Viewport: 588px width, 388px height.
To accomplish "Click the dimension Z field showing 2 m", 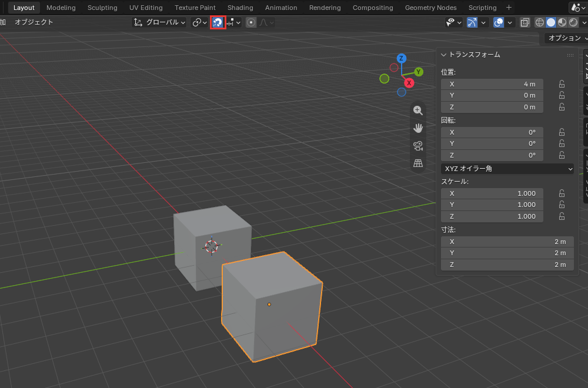I will 507,265.
